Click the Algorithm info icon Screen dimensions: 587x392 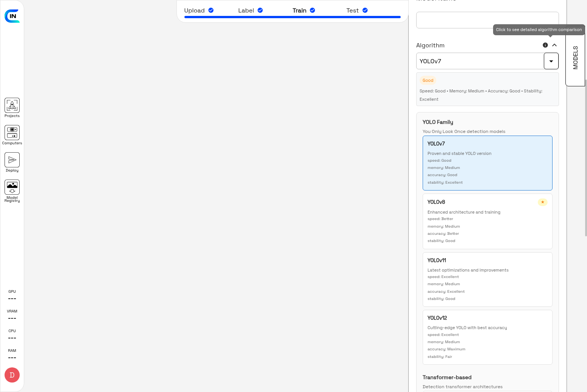[x=545, y=45]
